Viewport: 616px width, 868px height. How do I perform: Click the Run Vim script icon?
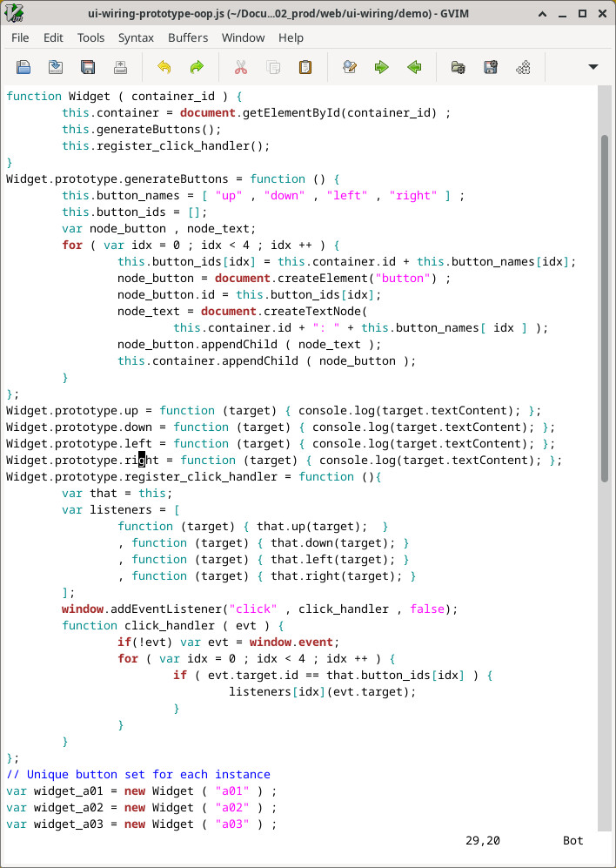(523, 67)
